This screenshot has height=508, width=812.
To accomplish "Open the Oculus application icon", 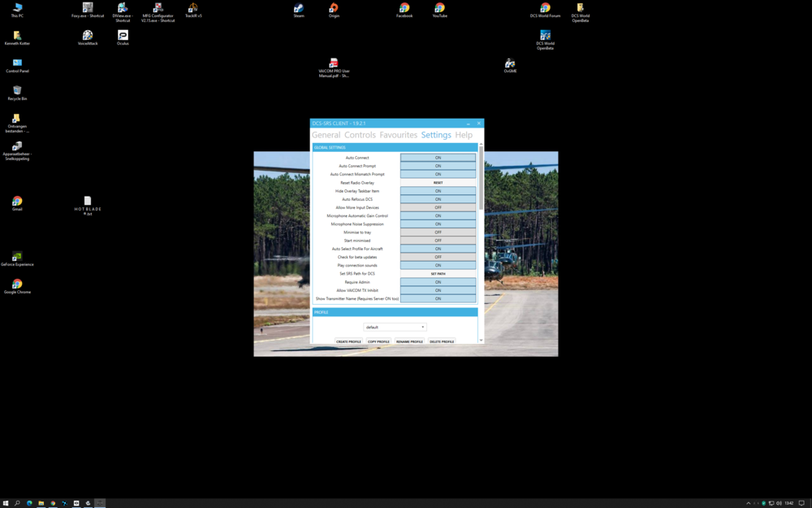I will click(123, 35).
